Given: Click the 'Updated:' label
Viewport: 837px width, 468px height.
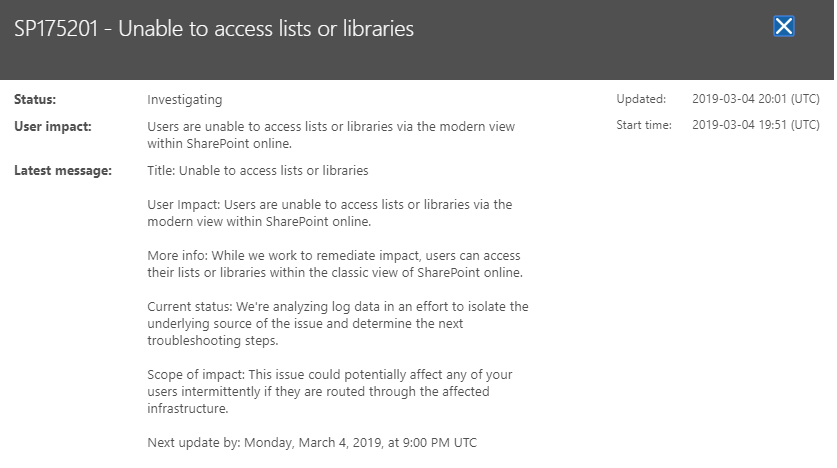Looking at the screenshot, I should pyautogui.click(x=641, y=99).
